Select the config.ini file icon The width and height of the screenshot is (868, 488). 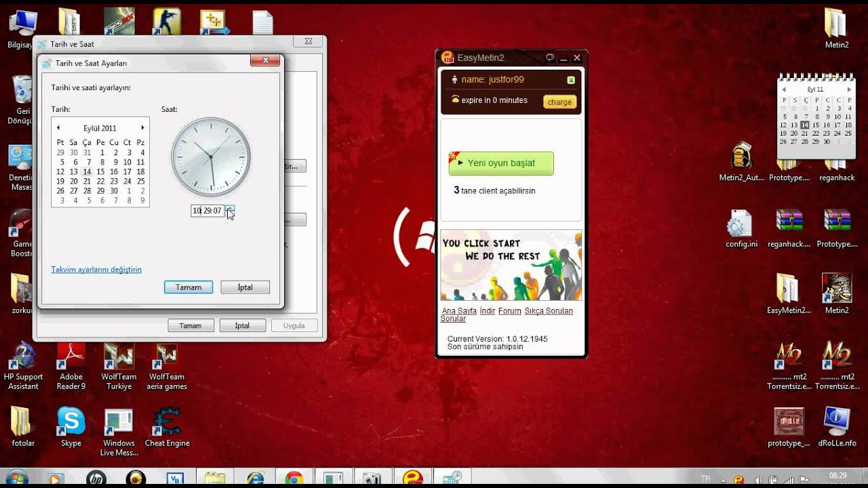coord(741,228)
